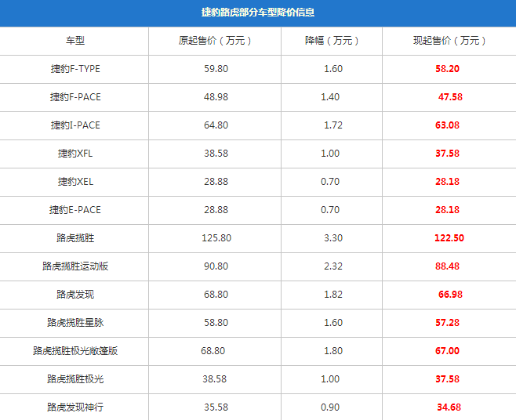Image resolution: width=516 pixels, height=420 pixels.
Task: Click the 路虎揽胜极光 model name cell
Action: tap(75, 379)
